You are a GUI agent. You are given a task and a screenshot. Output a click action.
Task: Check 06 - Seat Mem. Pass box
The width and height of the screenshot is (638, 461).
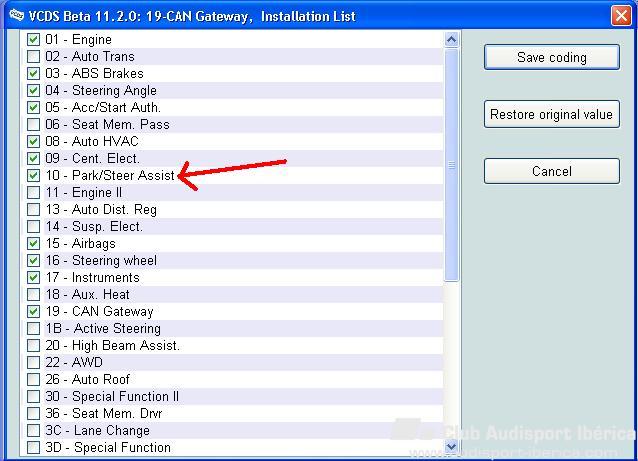coord(33,125)
